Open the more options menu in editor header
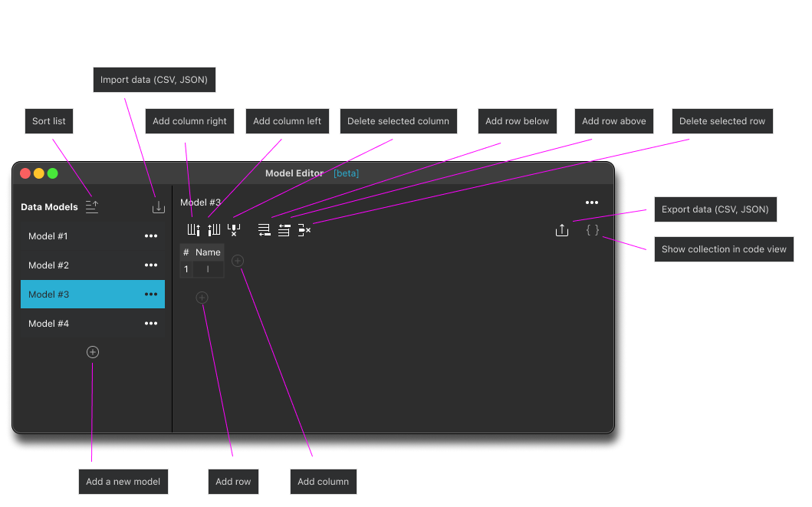 tap(592, 202)
